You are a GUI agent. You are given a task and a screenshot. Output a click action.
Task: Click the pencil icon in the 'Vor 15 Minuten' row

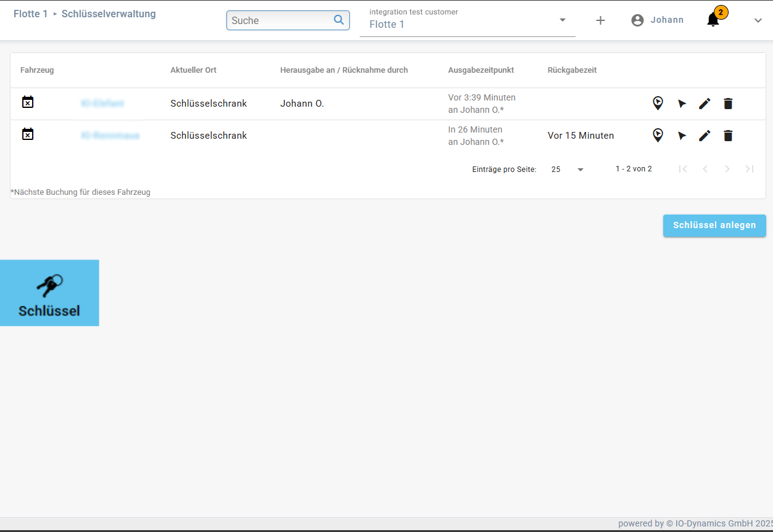pyautogui.click(x=705, y=136)
